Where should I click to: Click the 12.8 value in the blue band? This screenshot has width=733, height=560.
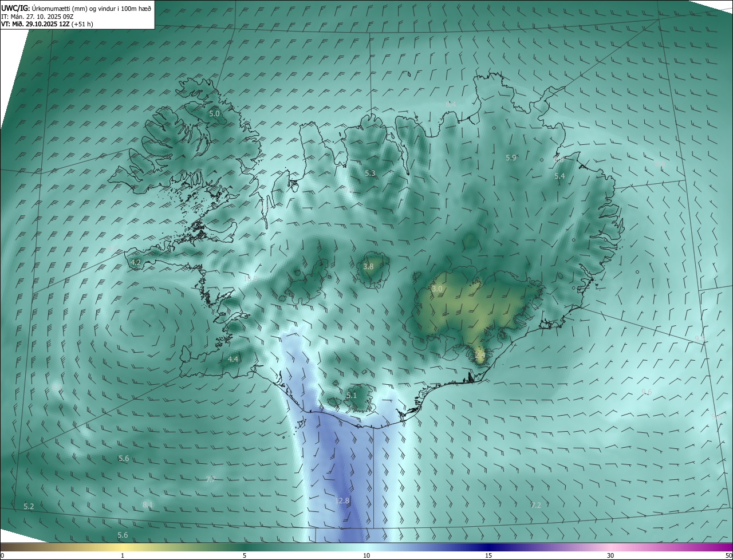tap(342, 500)
